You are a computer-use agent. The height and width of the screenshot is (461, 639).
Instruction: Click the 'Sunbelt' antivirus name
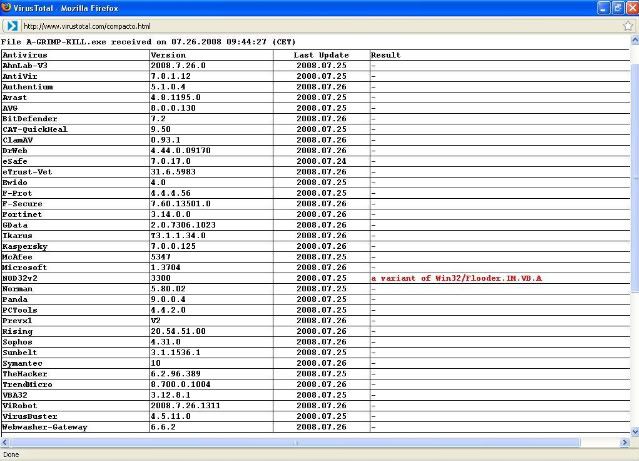pyautogui.click(x=20, y=353)
